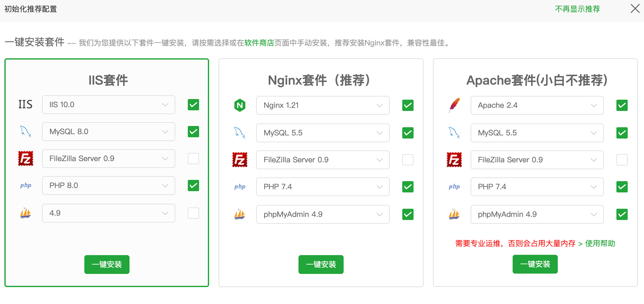The width and height of the screenshot is (644, 304).
Task: Click the green Nginx hexagon icon
Action: (x=240, y=105)
